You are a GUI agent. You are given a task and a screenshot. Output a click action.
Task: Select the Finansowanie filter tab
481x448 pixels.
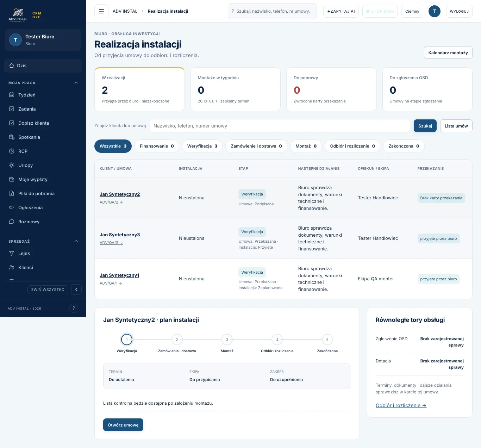point(157,146)
